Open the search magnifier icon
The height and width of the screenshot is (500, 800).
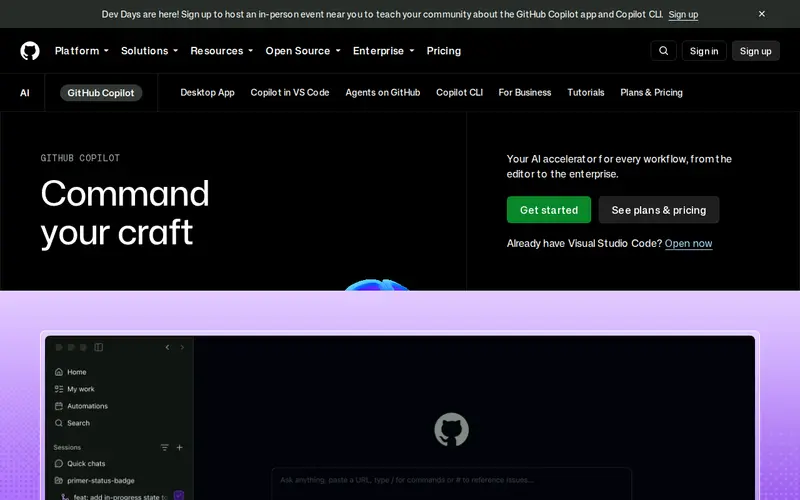(663, 51)
